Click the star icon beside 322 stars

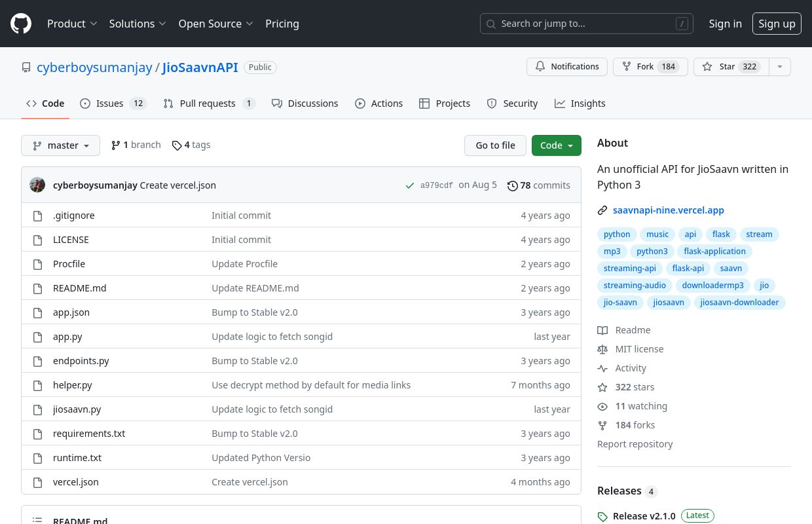[602, 387]
